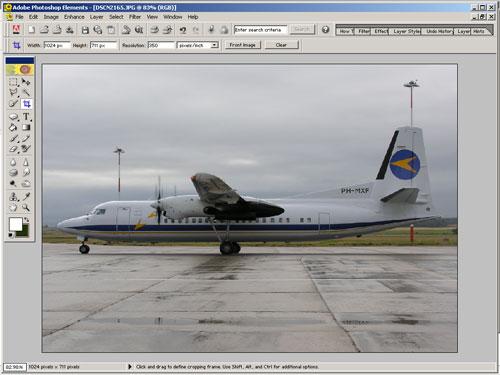Screen dimensions: 500x375
Task: Reset to default black and white colors
Action: [11, 235]
